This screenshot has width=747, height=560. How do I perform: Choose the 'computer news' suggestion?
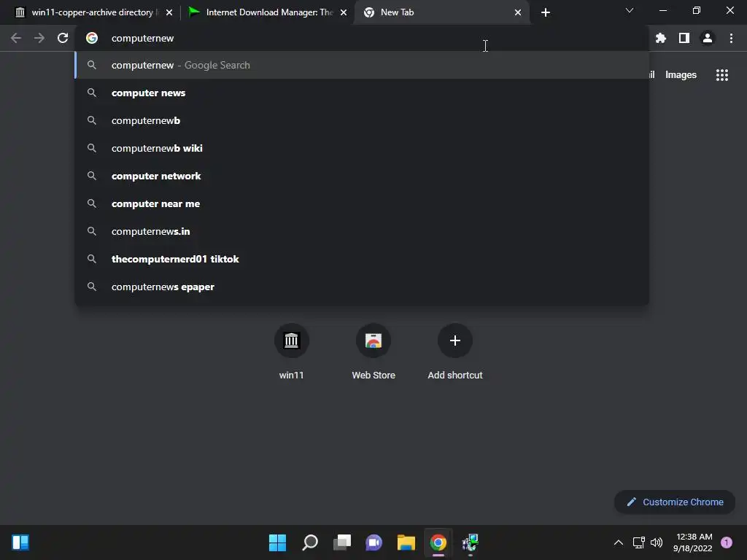[x=362, y=93]
